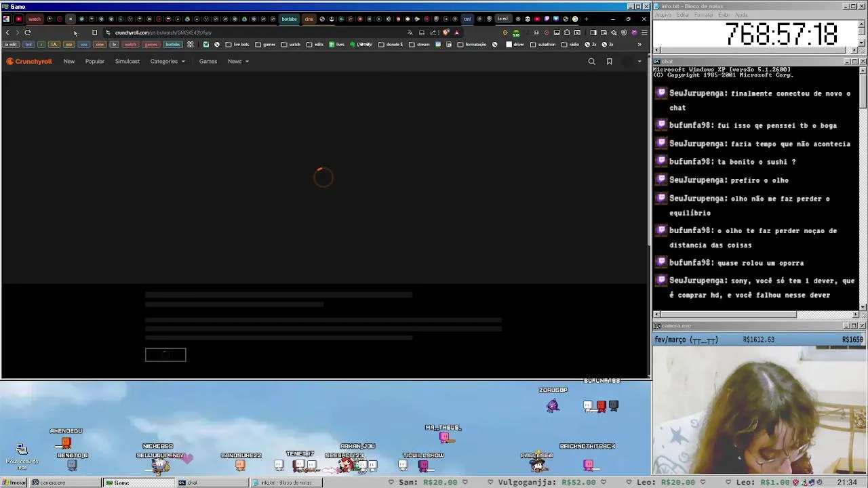
Task: Close the active Crunchyroll tab
Action: [x=71, y=19]
